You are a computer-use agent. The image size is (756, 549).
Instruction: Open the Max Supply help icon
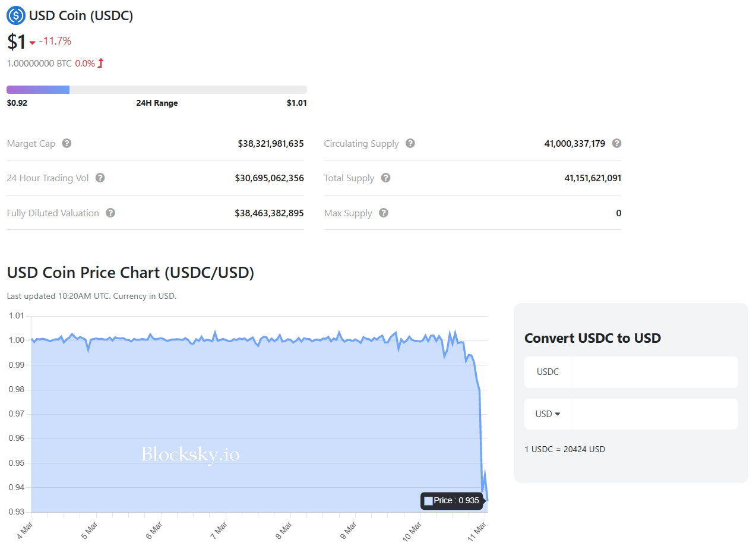[384, 213]
